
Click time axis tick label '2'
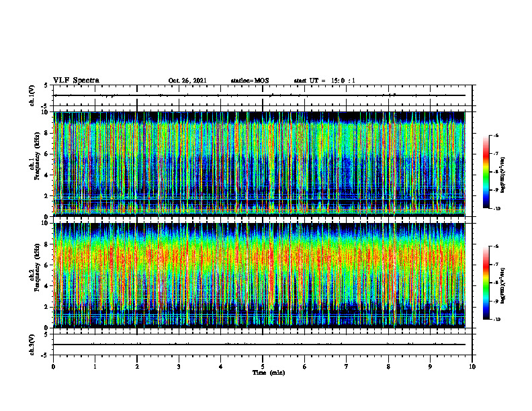point(137,367)
